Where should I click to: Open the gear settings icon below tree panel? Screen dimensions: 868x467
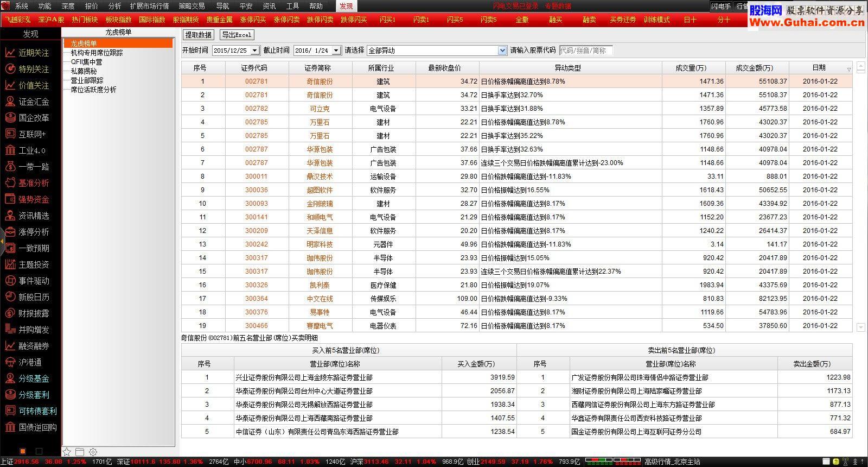coord(93,452)
